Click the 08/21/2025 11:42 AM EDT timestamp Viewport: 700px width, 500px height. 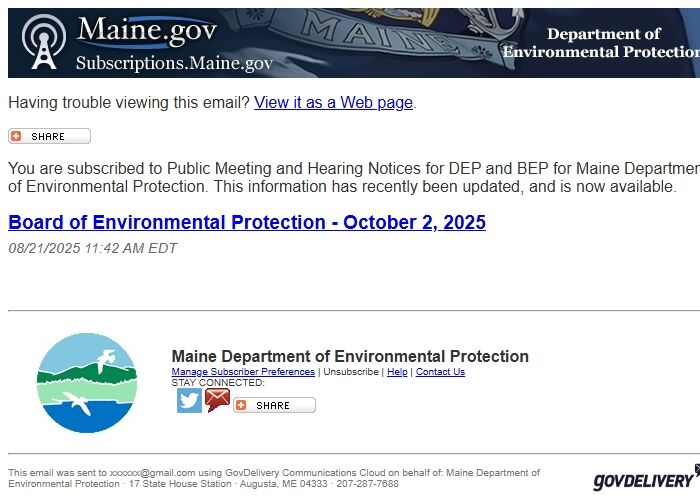(x=92, y=248)
